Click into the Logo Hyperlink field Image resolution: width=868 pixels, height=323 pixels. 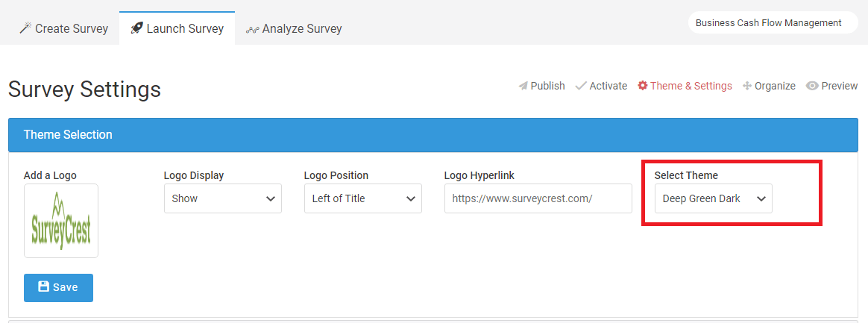538,198
